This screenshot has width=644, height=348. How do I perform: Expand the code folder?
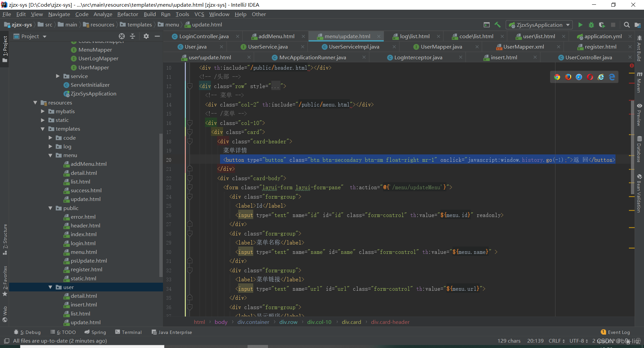click(x=50, y=138)
